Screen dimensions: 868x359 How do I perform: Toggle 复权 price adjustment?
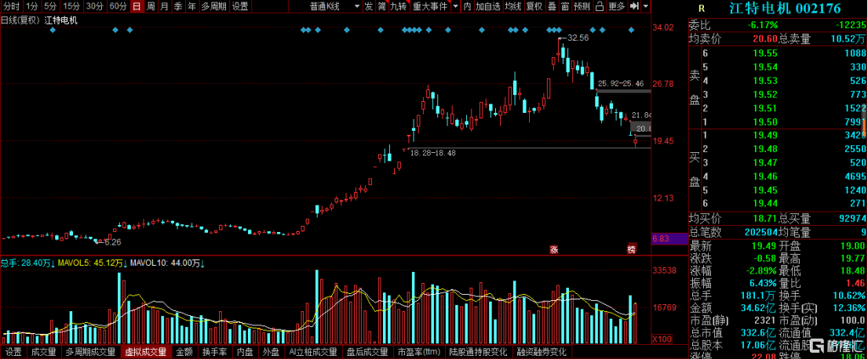pyautogui.click(x=534, y=6)
